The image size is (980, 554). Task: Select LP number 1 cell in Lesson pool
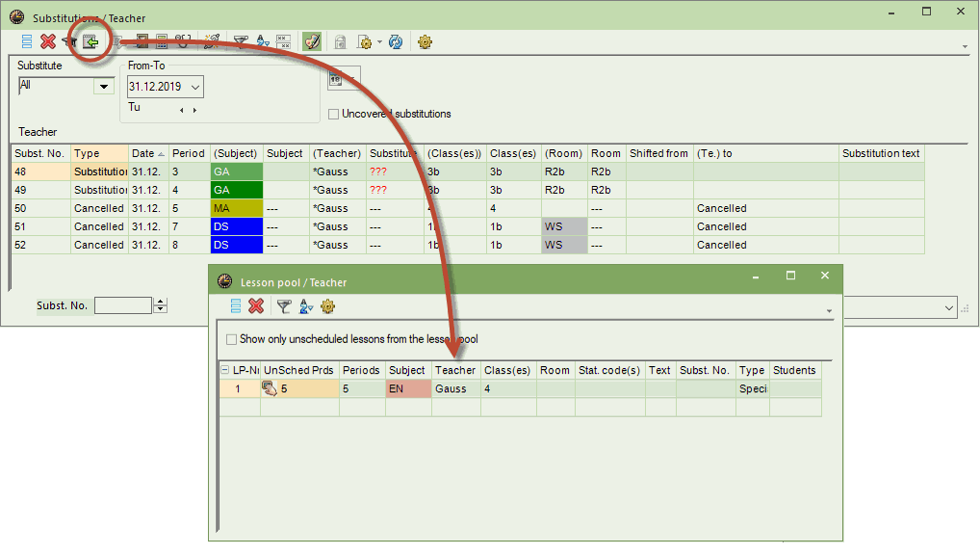click(x=240, y=389)
